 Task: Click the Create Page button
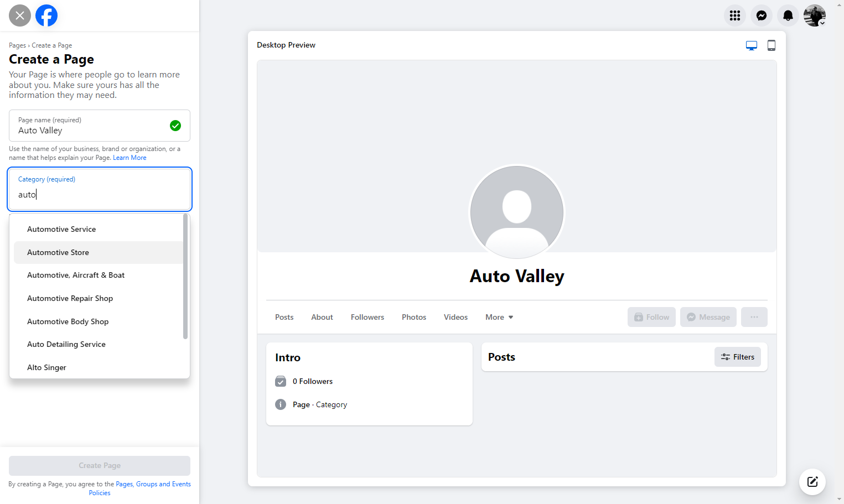point(100,466)
